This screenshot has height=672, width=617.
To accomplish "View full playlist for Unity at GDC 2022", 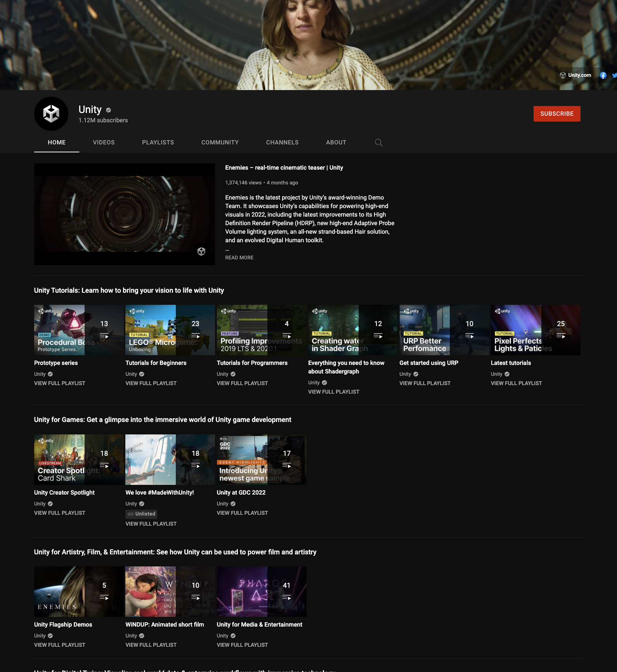I will pos(243,513).
